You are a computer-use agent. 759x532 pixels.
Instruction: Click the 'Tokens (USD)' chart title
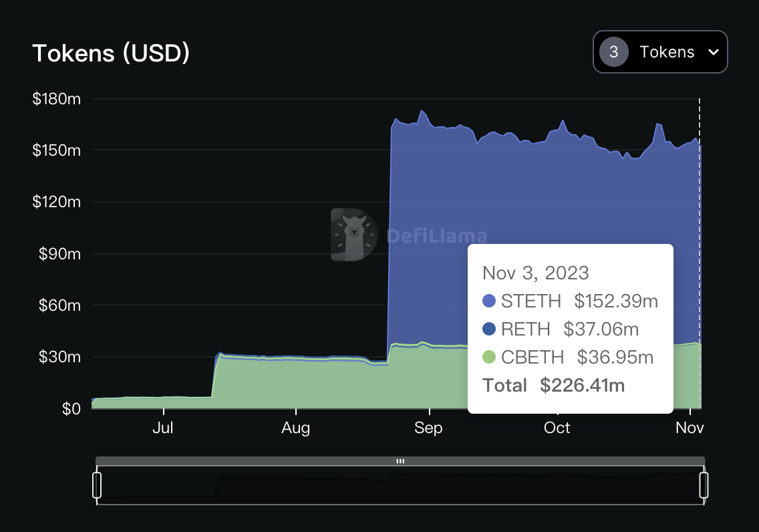(111, 53)
